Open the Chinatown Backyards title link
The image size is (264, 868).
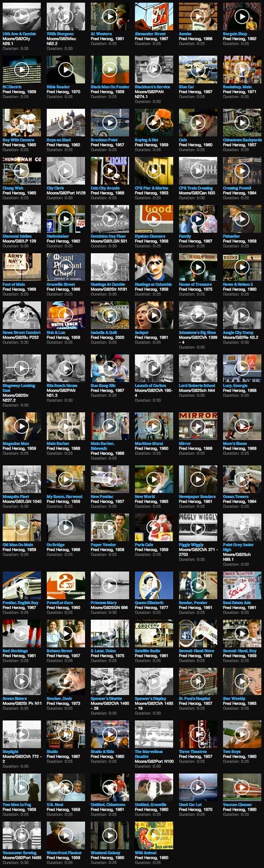tap(242, 140)
